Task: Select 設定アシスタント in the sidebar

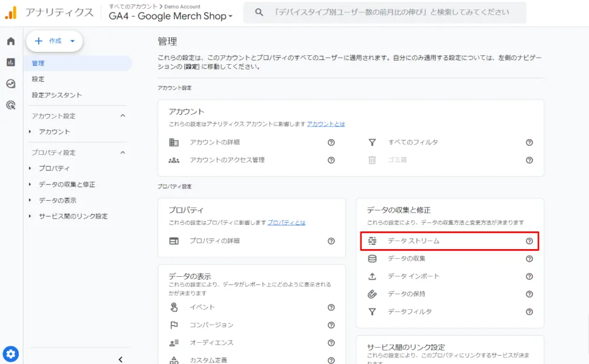Action: [x=57, y=95]
